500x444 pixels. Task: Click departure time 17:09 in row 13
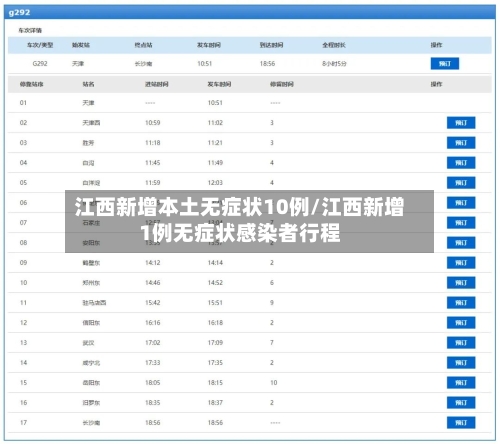tap(215, 343)
